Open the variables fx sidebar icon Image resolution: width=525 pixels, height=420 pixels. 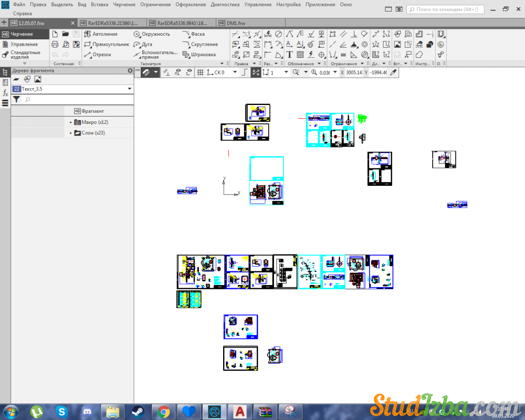[x=5, y=93]
